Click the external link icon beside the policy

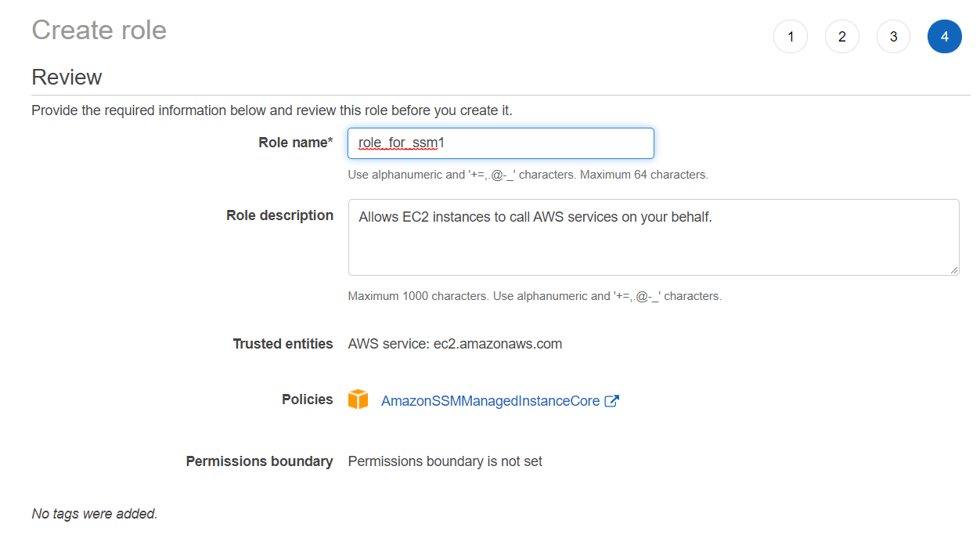612,401
